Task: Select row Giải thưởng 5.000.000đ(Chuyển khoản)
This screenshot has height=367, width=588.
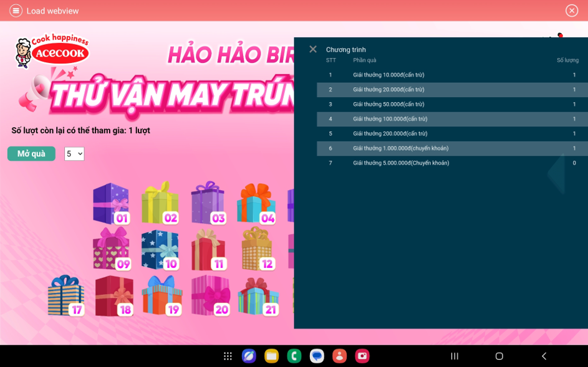Action: pyautogui.click(x=452, y=163)
